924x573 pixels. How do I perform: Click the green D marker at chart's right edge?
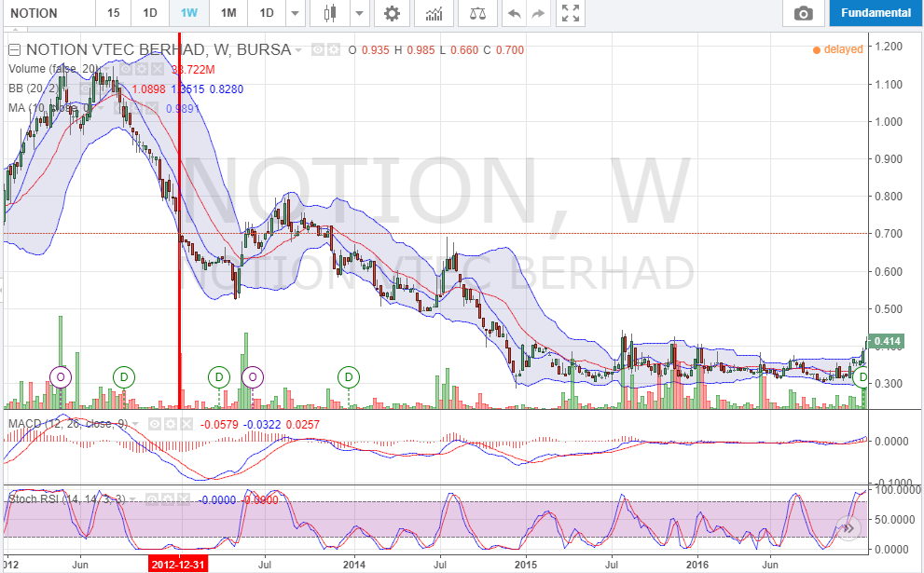point(862,377)
